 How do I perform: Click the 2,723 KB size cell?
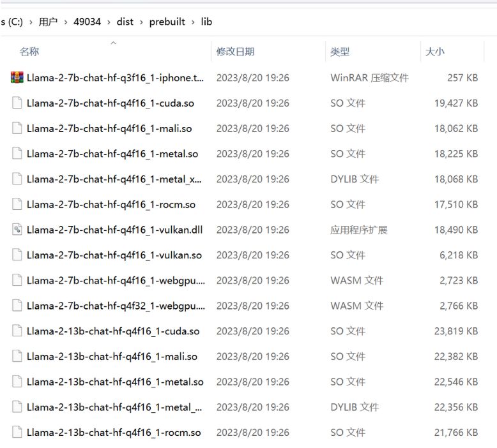click(x=459, y=281)
